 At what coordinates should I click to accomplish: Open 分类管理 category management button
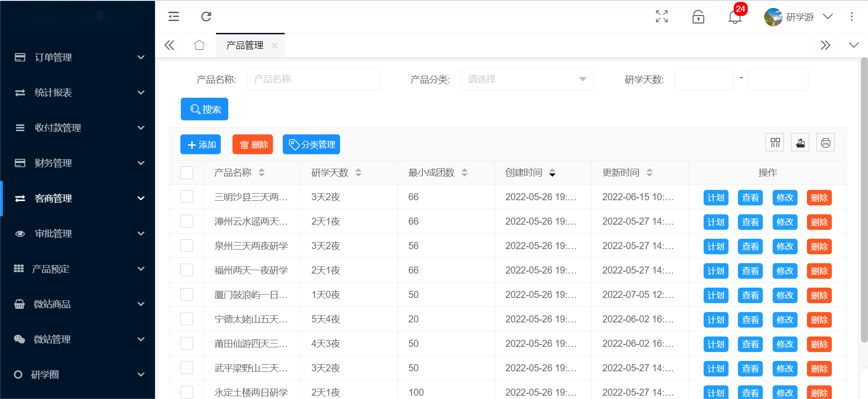click(311, 144)
